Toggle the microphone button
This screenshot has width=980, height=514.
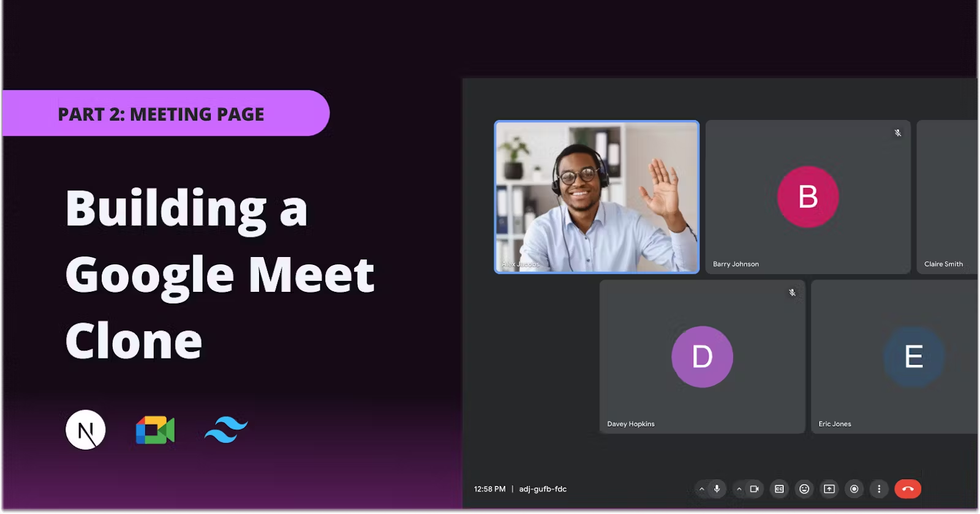[717, 489]
